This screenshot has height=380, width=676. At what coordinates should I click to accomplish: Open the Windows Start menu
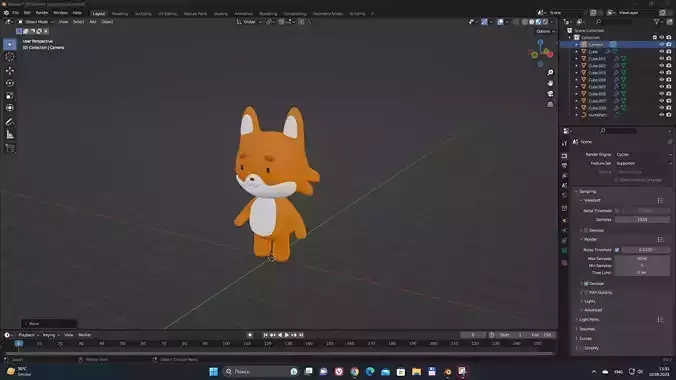coord(213,371)
